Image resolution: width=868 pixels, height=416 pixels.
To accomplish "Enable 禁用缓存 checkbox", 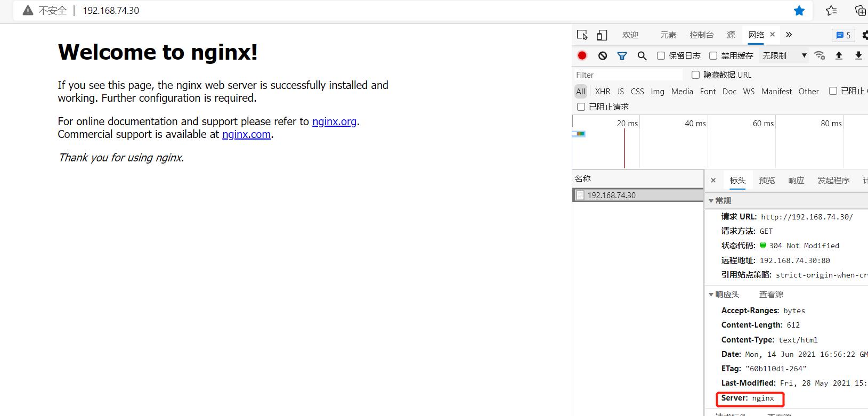I will [x=713, y=55].
